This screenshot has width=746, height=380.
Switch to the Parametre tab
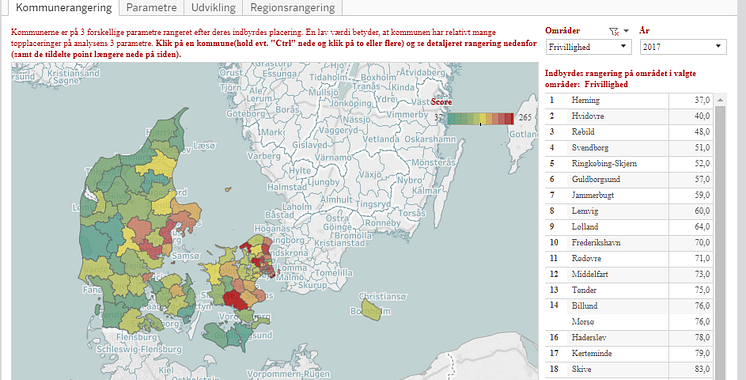click(151, 8)
